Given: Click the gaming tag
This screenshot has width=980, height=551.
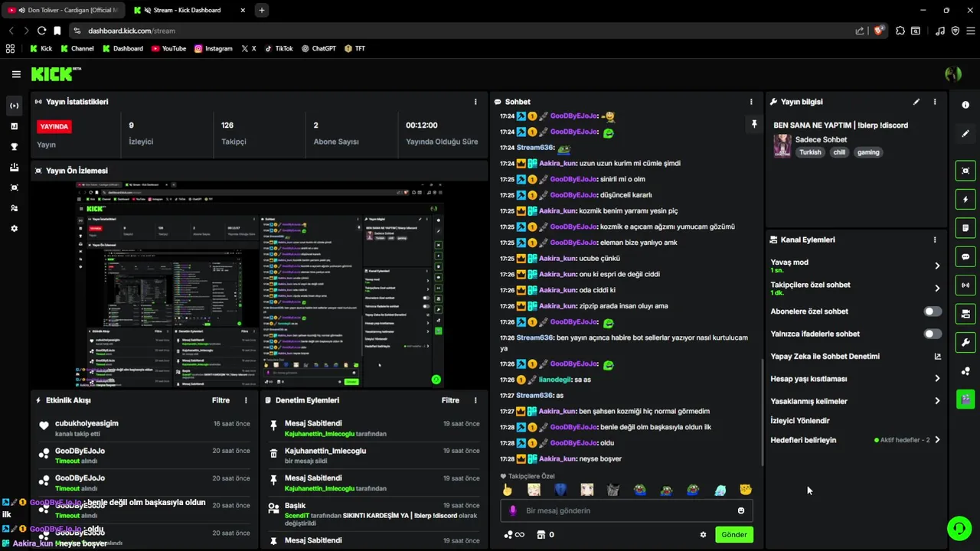Looking at the screenshot, I should point(868,152).
